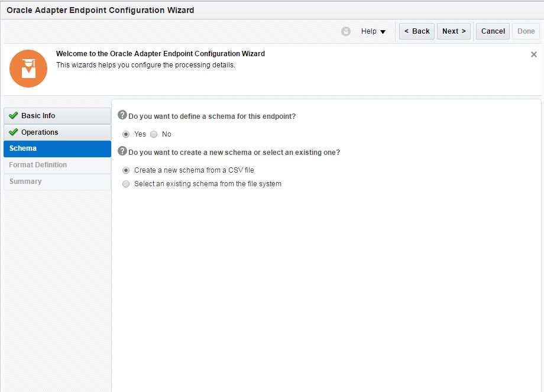The image size is (544, 392).
Task: Click green checkmark icon next to Basic Info
Action: [14, 116]
